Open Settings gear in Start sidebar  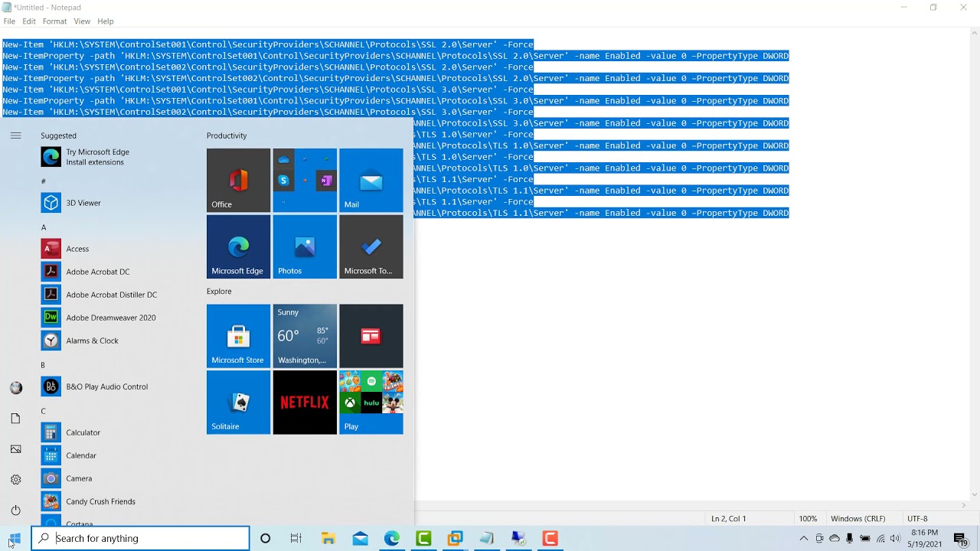(15, 480)
